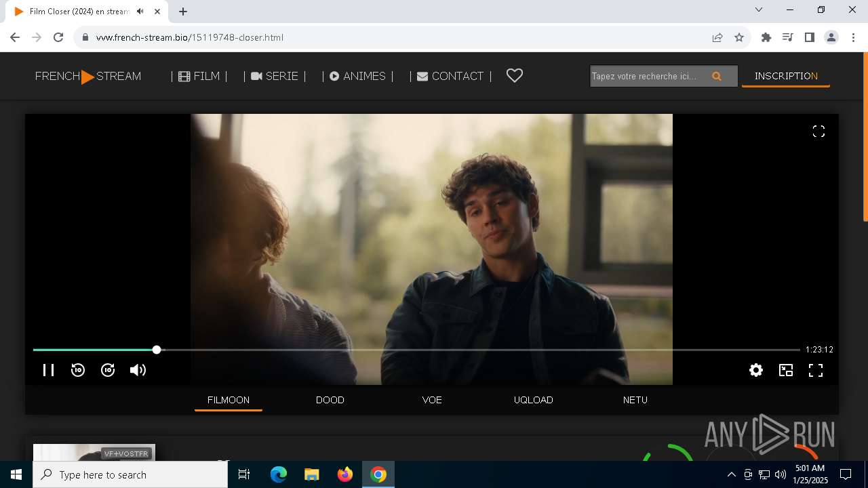This screenshot has width=868, height=488.
Task: Click expand icon at player top-right
Action: click(818, 131)
